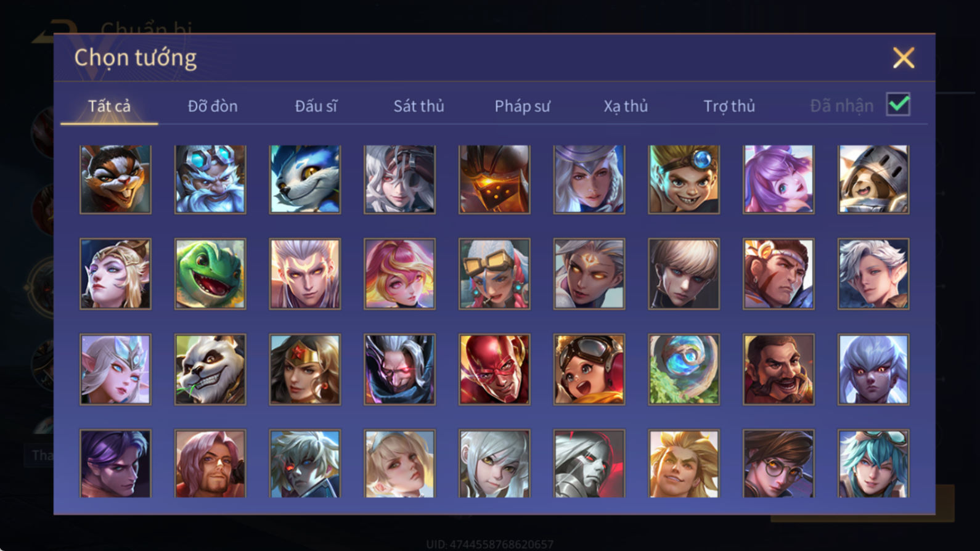
Task: Close the Chọn tướng dialog
Action: click(x=904, y=58)
